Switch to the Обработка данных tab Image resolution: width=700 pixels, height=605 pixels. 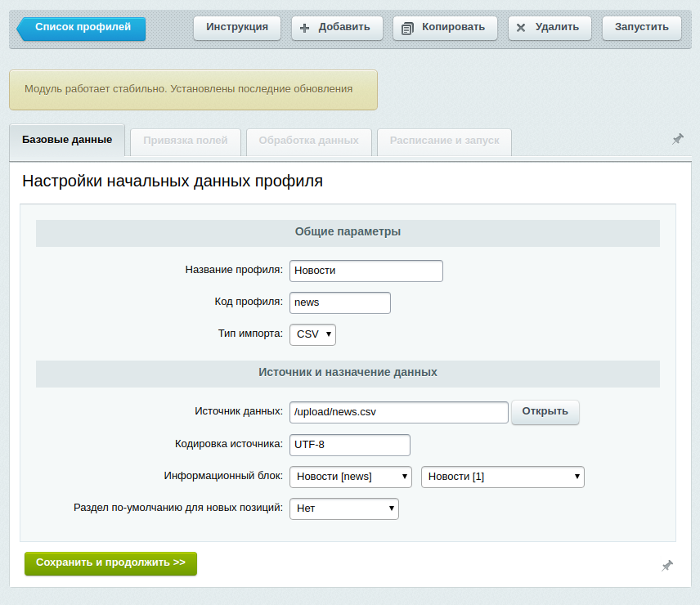pos(308,141)
